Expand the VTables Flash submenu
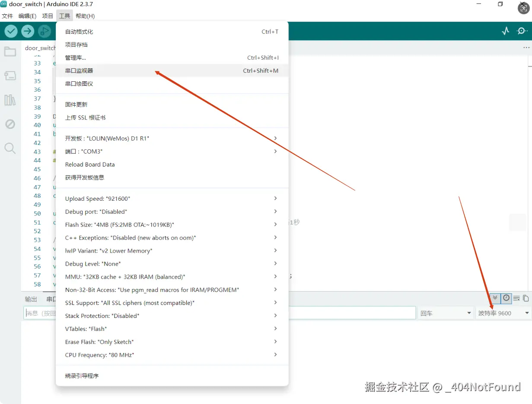 pyautogui.click(x=172, y=329)
